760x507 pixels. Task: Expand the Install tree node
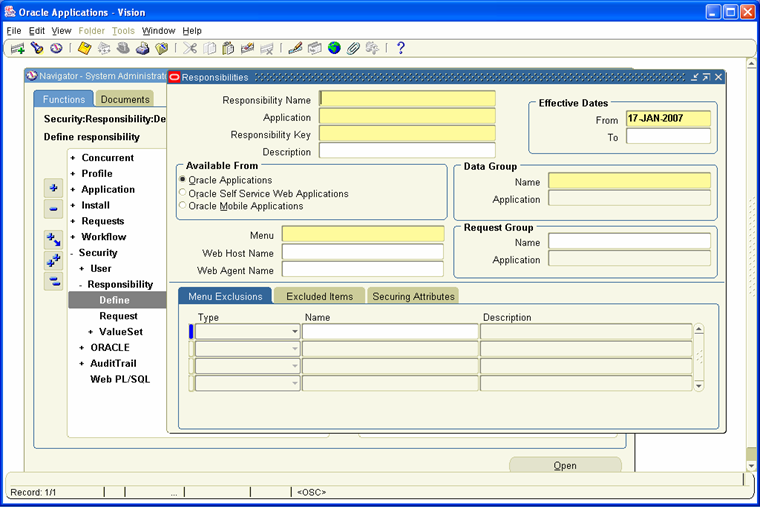73,206
